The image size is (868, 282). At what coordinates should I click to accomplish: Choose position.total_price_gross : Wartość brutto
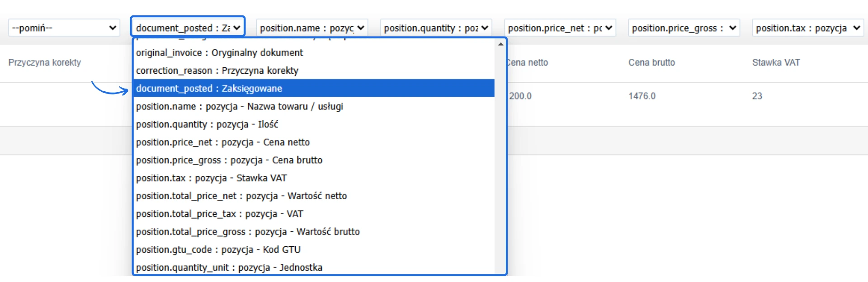tap(248, 232)
